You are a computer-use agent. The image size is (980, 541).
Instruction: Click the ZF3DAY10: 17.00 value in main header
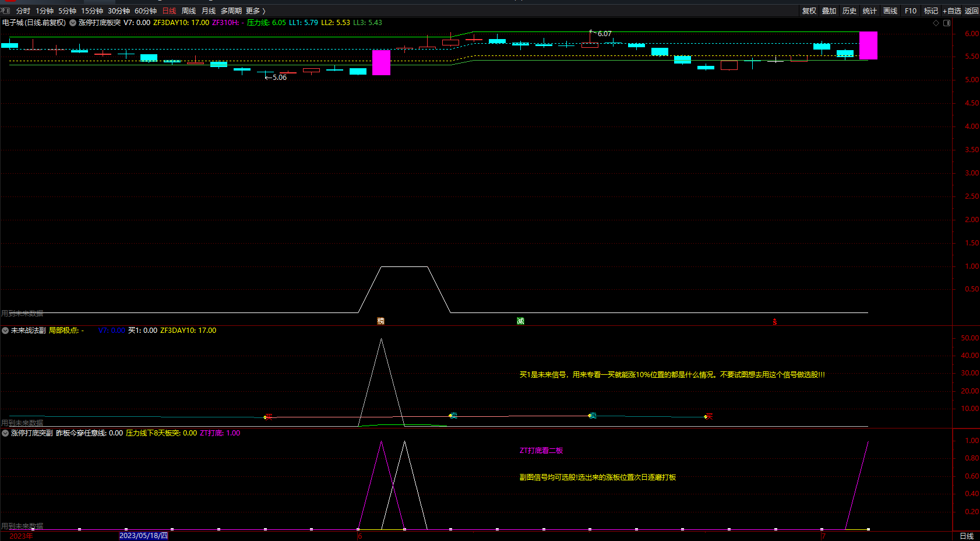point(181,23)
